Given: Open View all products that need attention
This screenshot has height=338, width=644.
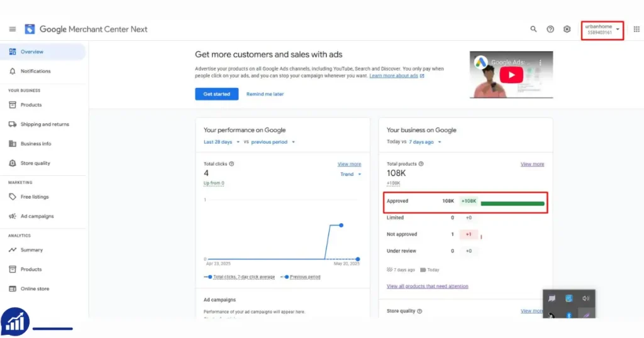Looking at the screenshot, I should [427, 286].
